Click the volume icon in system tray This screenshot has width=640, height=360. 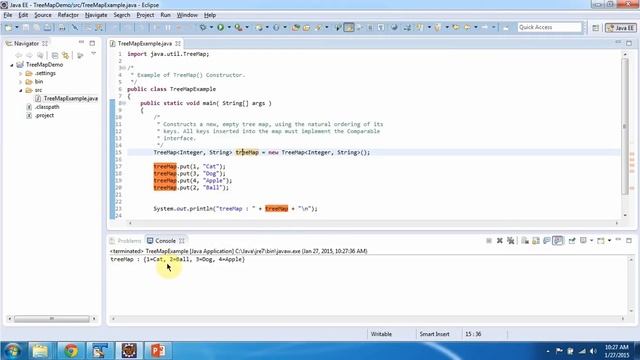[593, 351]
